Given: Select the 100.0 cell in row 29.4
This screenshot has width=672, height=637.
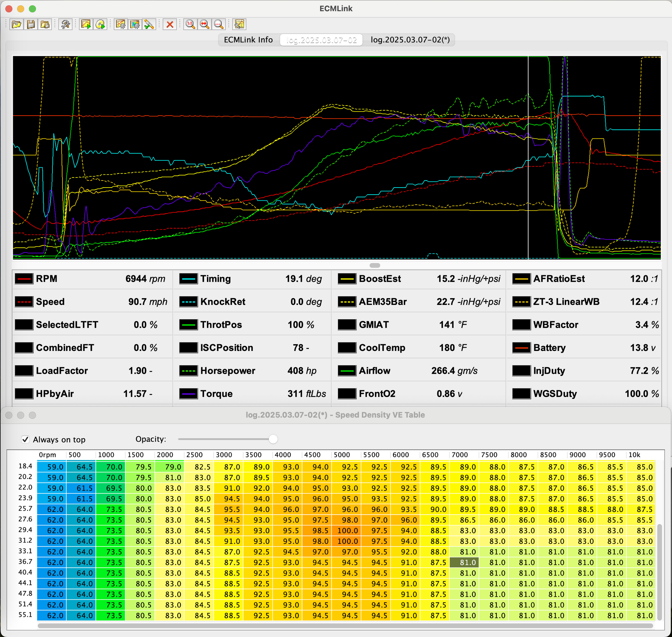Looking at the screenshot, I should 346,530.
